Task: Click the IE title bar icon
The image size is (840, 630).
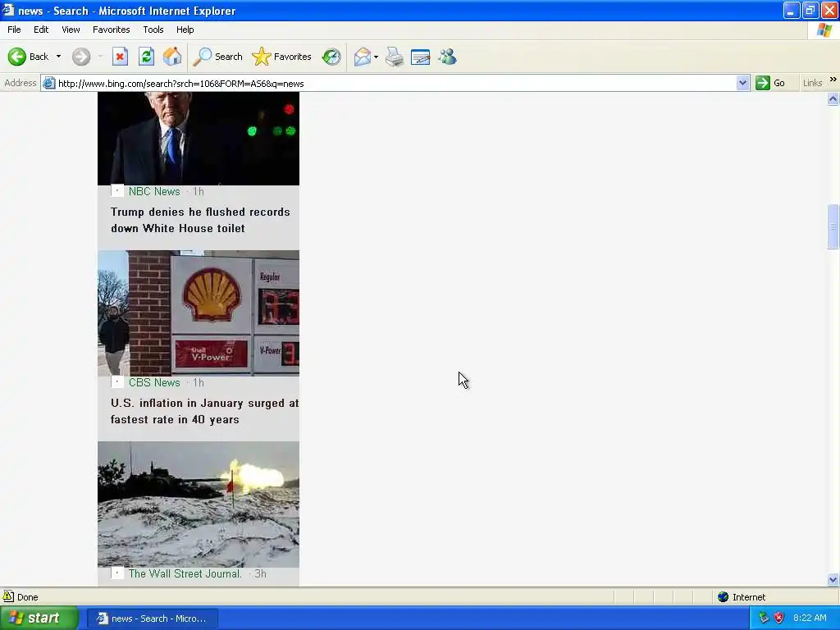Action: click(x=8, y=10)
